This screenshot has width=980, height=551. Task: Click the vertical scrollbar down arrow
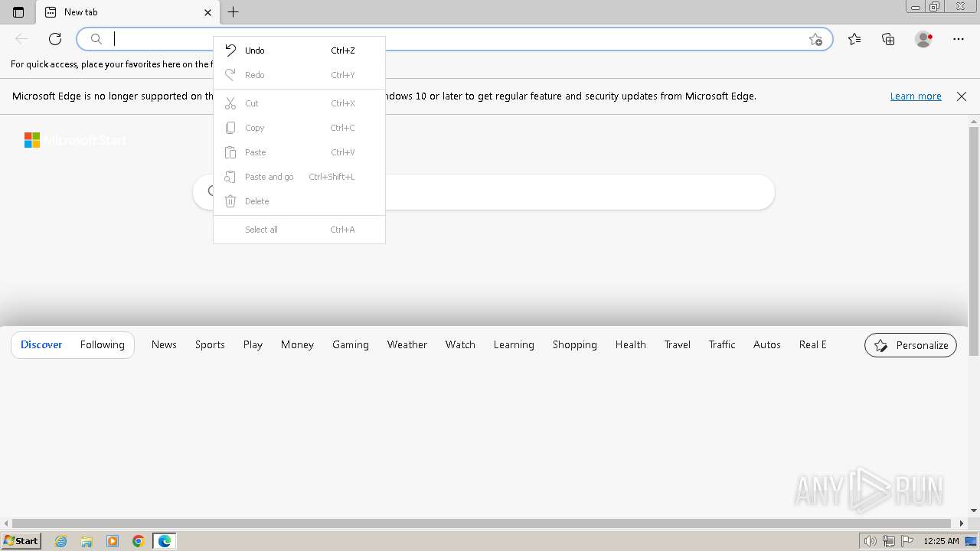(x=974, y=510)
